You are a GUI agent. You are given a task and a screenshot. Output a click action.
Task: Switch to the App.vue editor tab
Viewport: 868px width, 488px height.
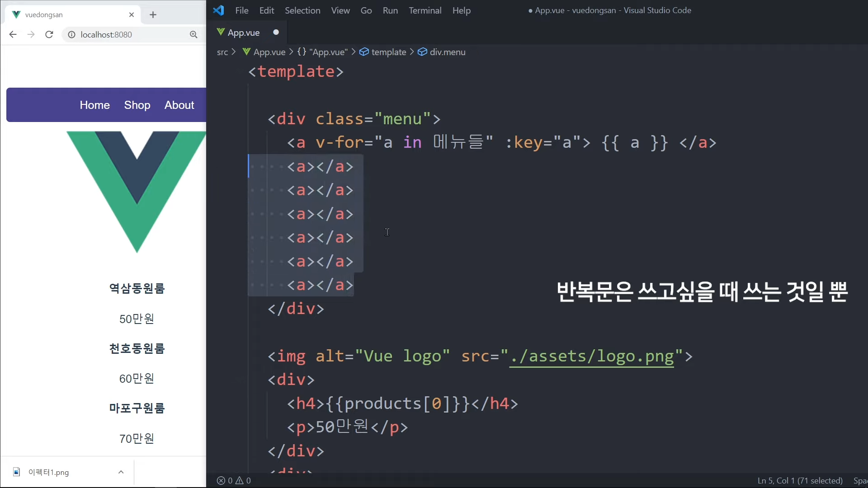[243, 33]
